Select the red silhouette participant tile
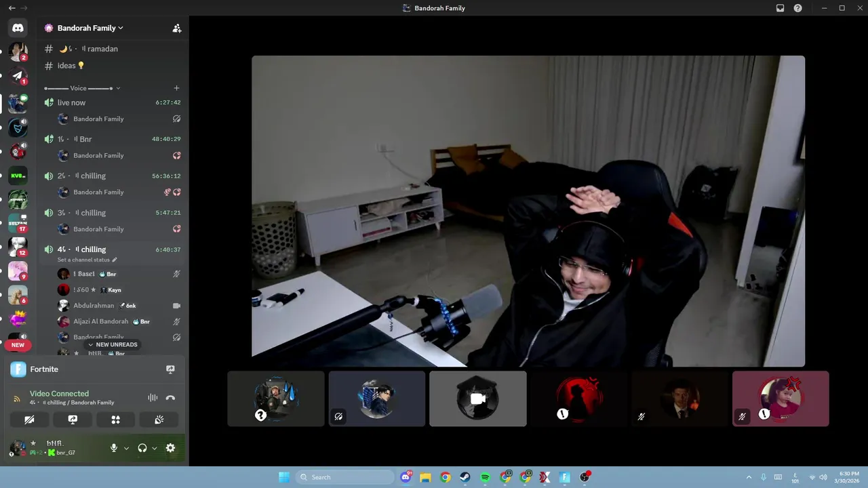This screenshot has height=488, width=868. pyautogui.click(x=578, y=399)
